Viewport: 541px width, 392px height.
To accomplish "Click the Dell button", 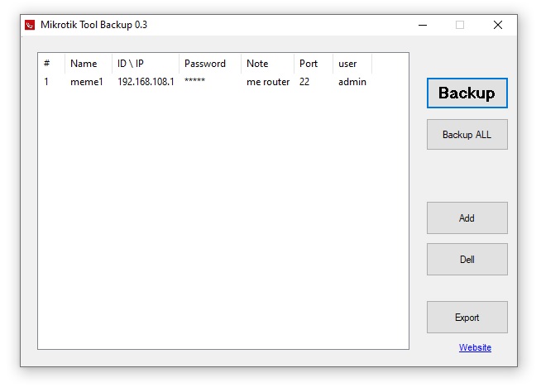I will point(467,260).
